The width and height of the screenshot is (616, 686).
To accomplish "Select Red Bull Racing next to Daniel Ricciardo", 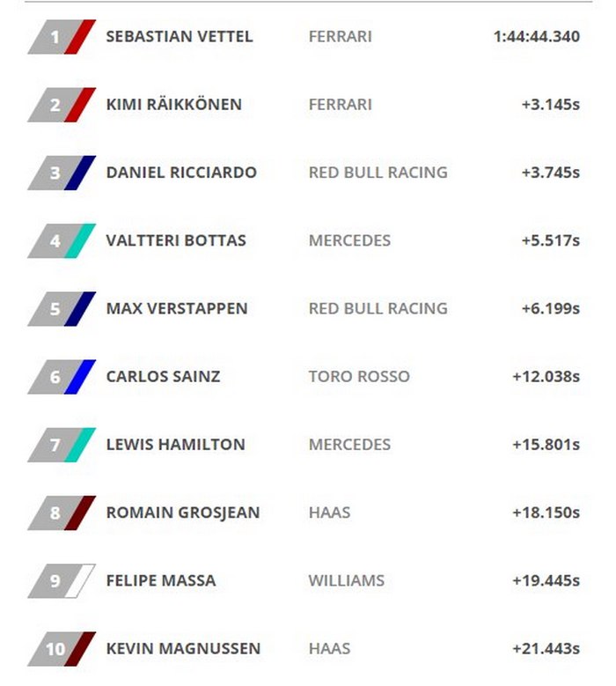I will tap(378, 173).
